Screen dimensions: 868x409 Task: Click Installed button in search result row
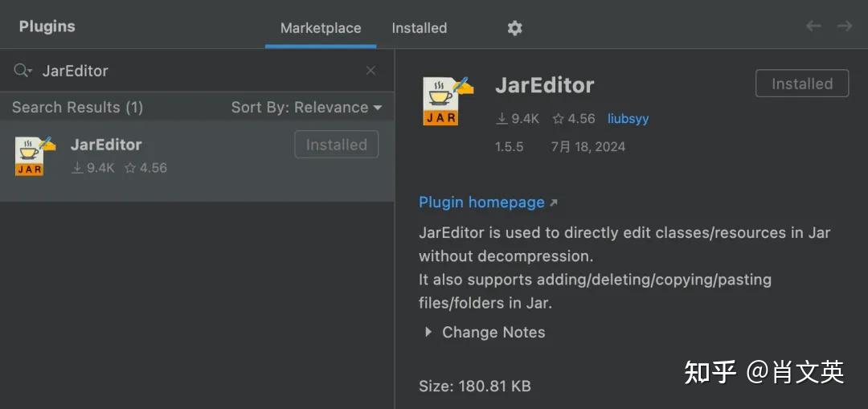click(336, 145)
